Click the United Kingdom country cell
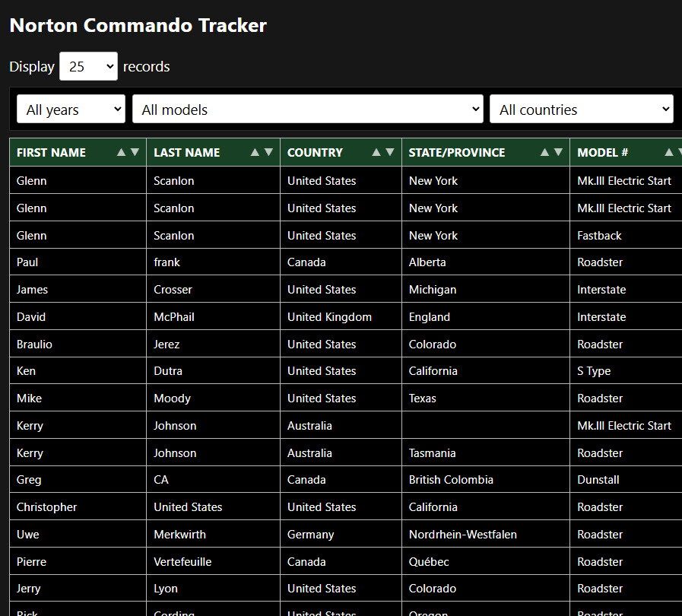Image resolution: width=682 pixels, height=616 pixels. point(341,316)
